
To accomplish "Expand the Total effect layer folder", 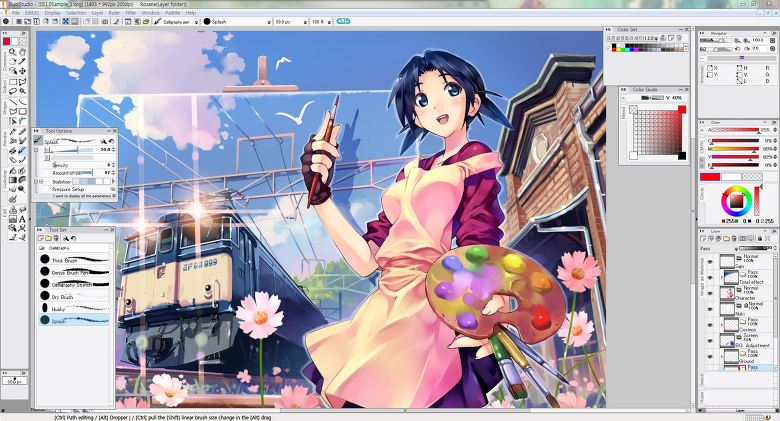I will tap(722, 277).
